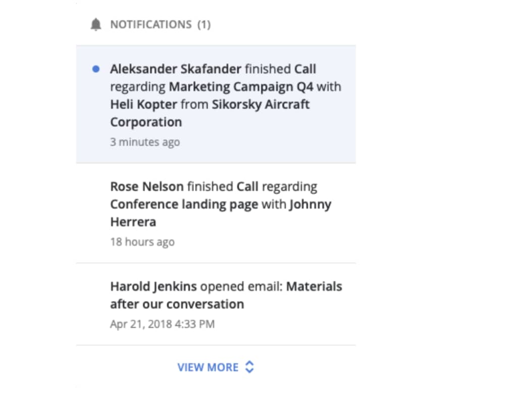The height and width of the screenshot is (394, 532).
Task: Select the Rose Nelson call notification
Action: (216, 212)
